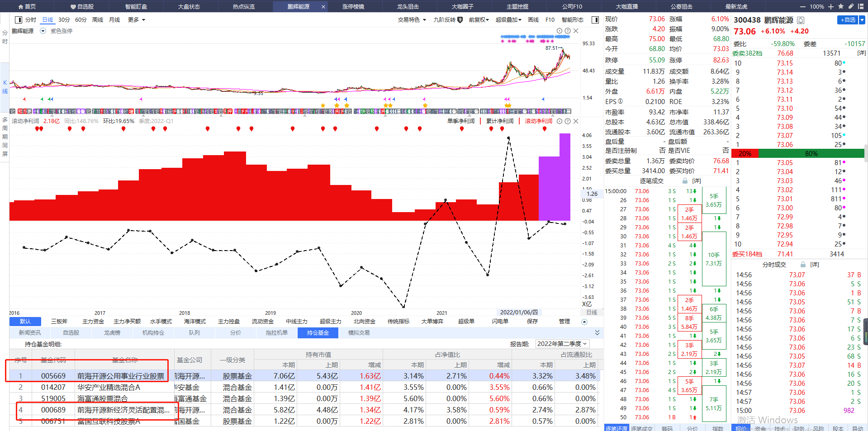The width and height of the screenshot is (868, 431).
Task: Select the 月线 period
Action: coord(114,19)
